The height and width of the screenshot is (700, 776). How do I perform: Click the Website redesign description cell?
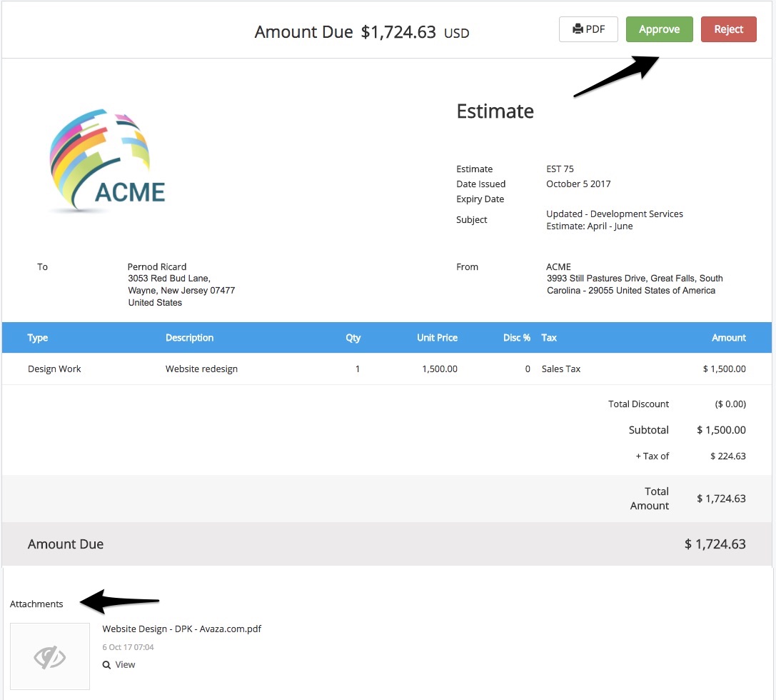click(201, 369)
